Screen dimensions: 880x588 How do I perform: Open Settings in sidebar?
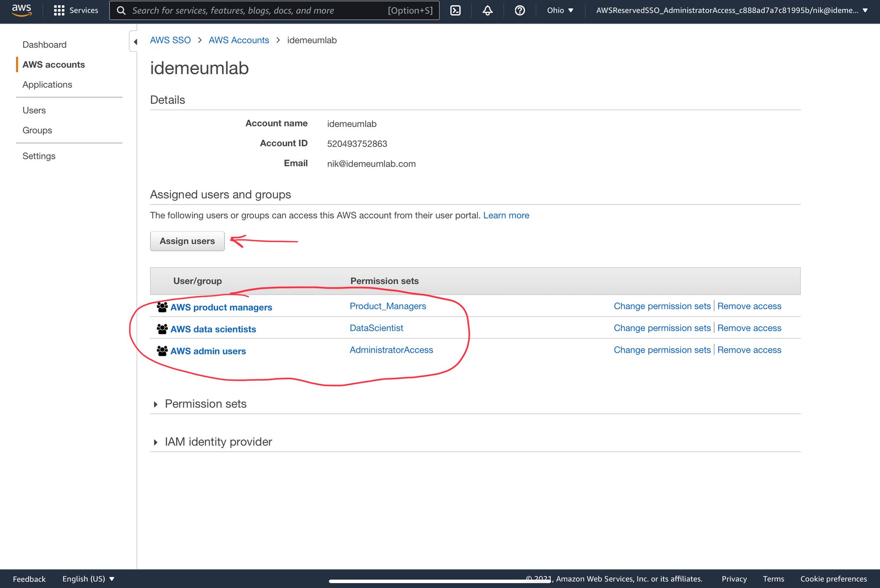(39, 156)
